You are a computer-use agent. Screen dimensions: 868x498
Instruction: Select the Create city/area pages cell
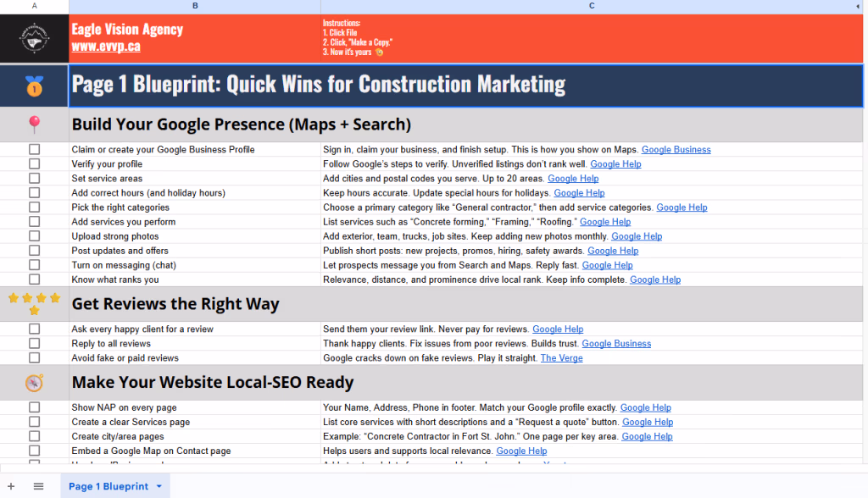(x=195, y=436)
